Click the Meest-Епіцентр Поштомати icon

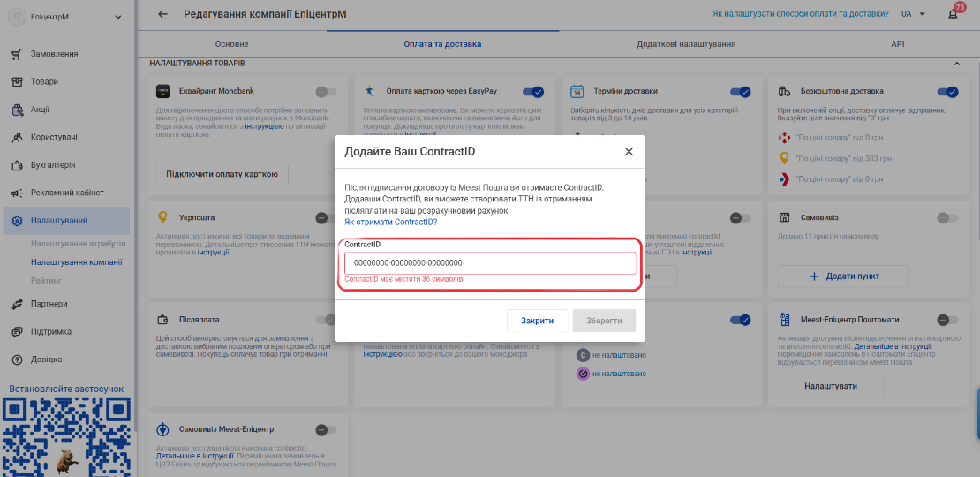(x=784, y=320)
